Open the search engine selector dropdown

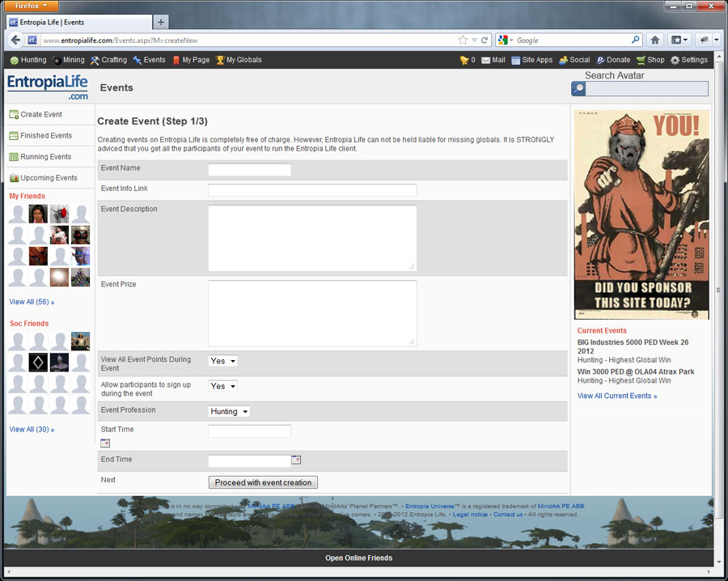[x=506, y=40]
